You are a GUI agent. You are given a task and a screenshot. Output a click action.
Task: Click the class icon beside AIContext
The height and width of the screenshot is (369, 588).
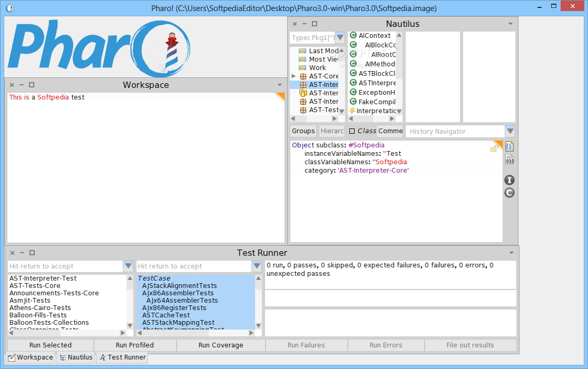click(353, 35)
